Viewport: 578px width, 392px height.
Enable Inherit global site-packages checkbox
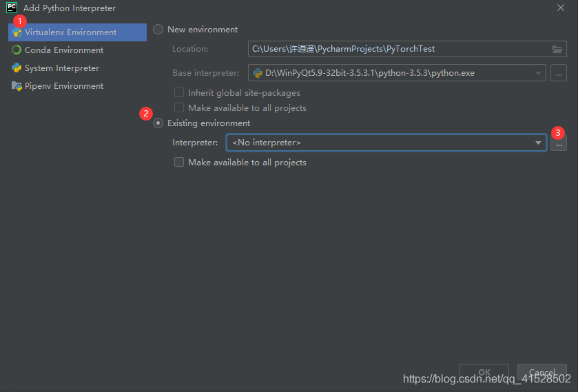pyautogui.click(x=179, y=93)
